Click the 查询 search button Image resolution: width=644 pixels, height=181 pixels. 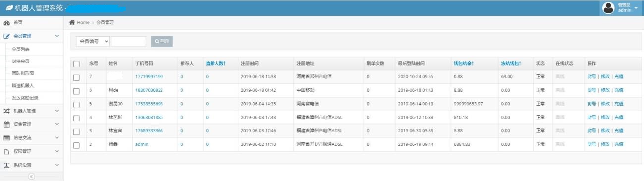pos(162,41)
